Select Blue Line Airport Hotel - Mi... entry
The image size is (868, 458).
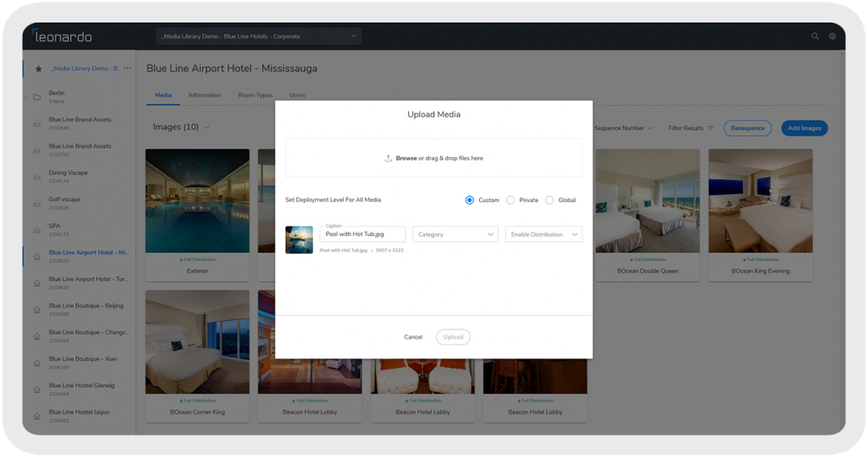click(89, 256)
